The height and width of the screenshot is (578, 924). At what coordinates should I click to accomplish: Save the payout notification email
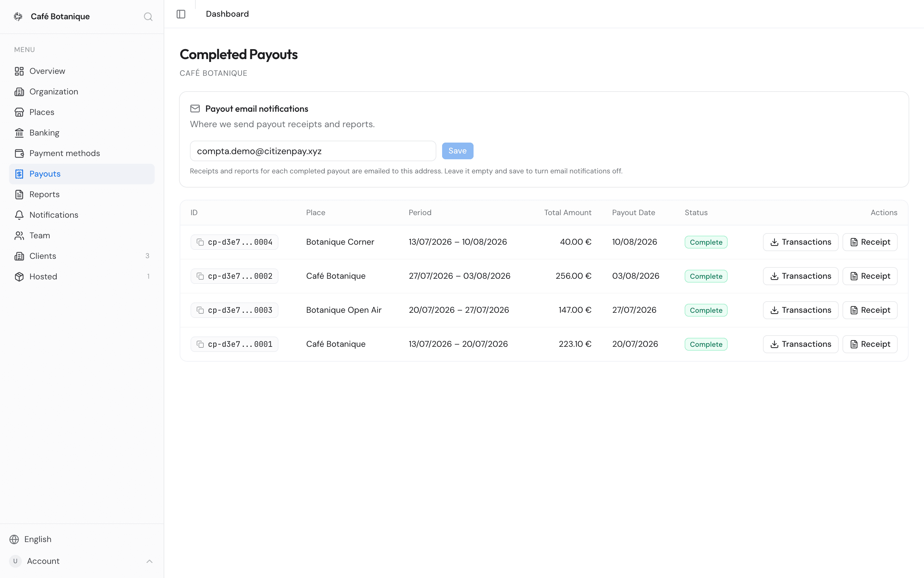[458, 151]
